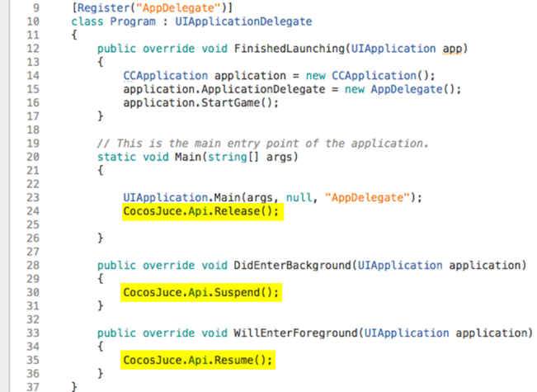Click the null argument on line 23
Screen dimensions: 537x392
tap(299, 198)
